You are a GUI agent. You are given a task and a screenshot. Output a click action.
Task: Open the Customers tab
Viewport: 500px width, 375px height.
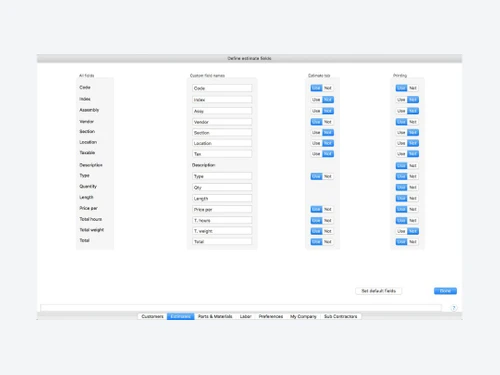point(152,316)
